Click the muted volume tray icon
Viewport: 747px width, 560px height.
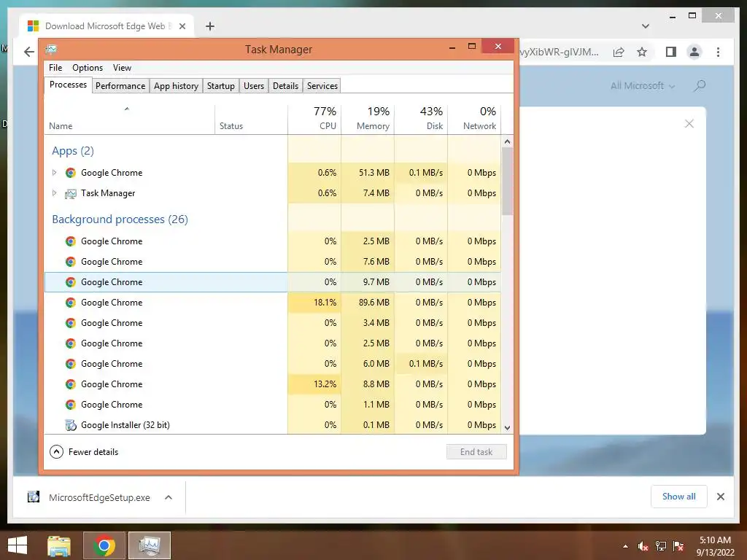coord(643,546)
